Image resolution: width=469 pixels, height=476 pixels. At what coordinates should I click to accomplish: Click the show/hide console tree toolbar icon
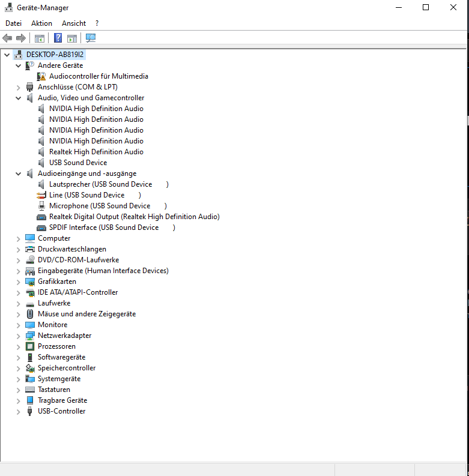[x=40, y=38]
